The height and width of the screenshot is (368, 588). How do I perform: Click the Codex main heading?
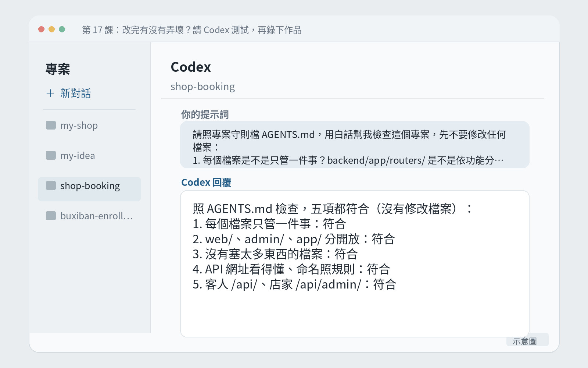click(191, 67)
